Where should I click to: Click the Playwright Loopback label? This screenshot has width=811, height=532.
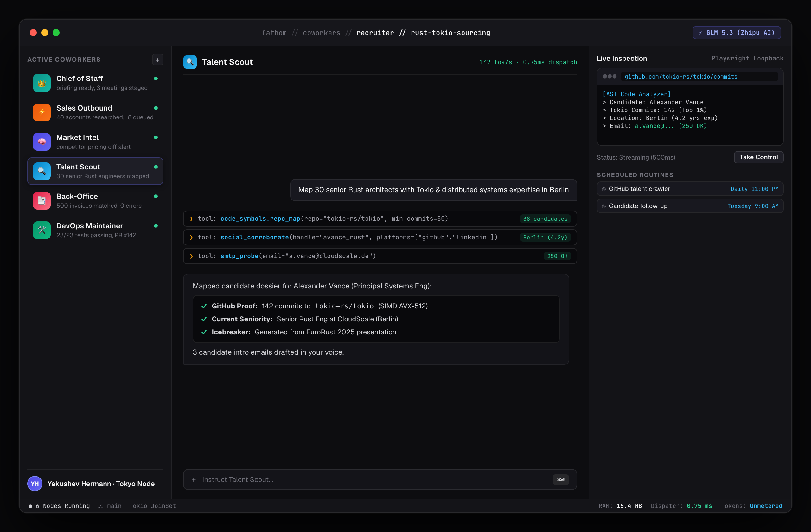[x=747, y=58]
